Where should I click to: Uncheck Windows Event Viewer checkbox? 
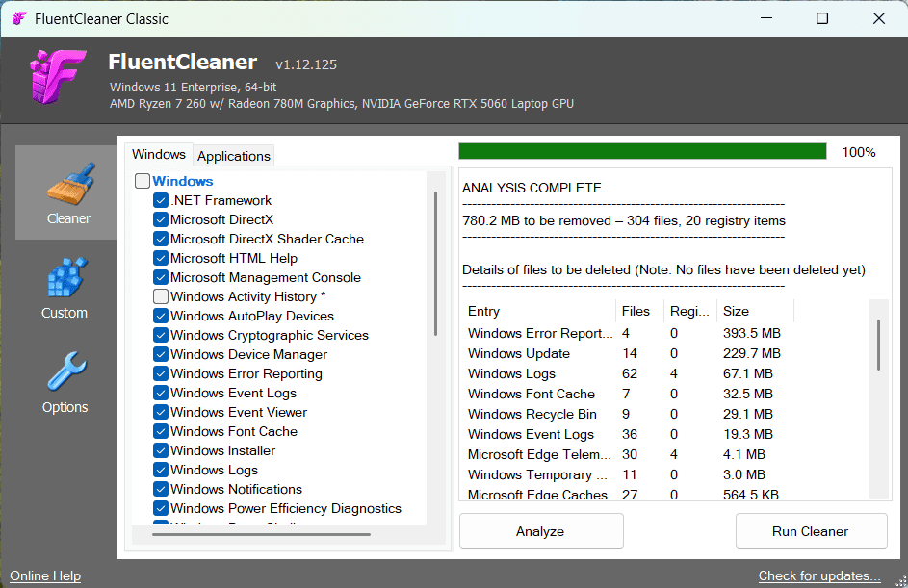click(161, 412)
